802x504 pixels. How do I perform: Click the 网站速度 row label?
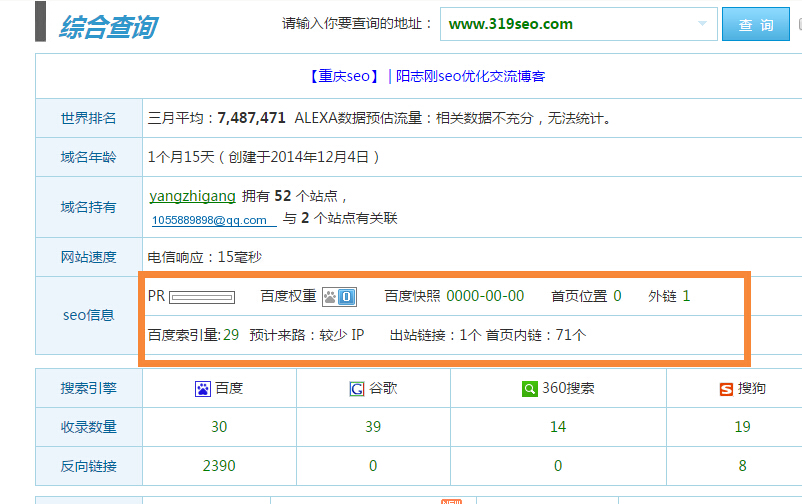(88, 257)
